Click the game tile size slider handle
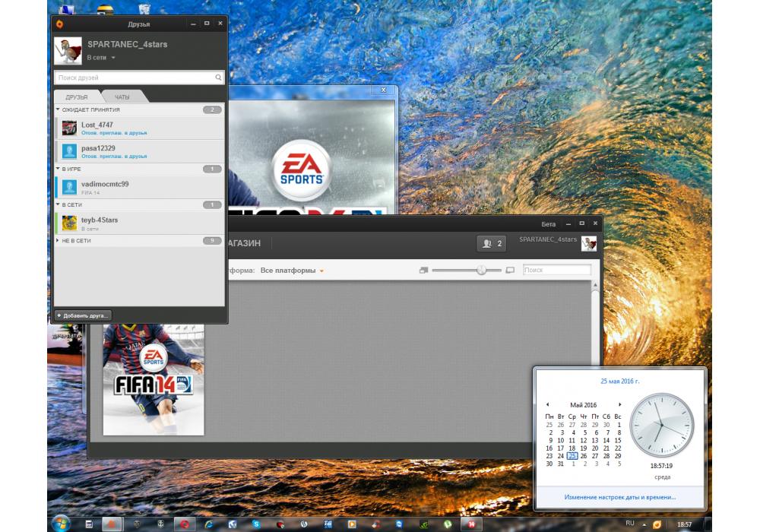Image resolution: width=760 pixels, height=532 pixels. tap(481, 271)
